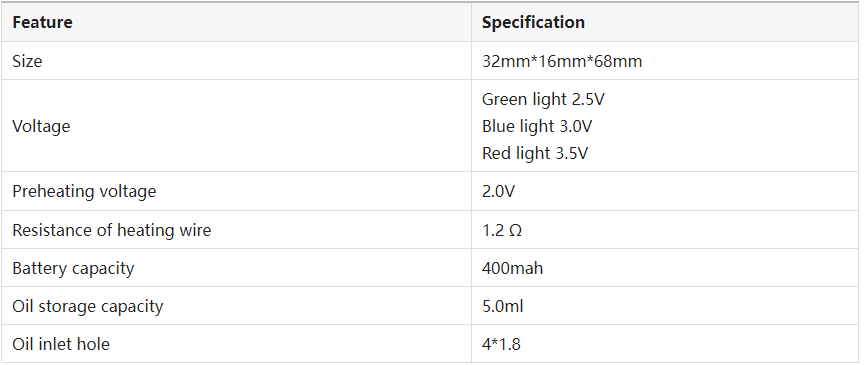The width and height of the screenshot is (864, 365).
Task: Click the 4*1.8 inlet hole value
Action: (501, 344)
